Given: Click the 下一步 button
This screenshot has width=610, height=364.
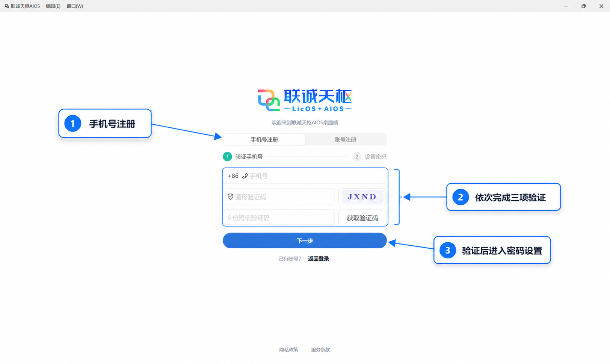Looking at the screenshot, I should click(x=305, y=240).
